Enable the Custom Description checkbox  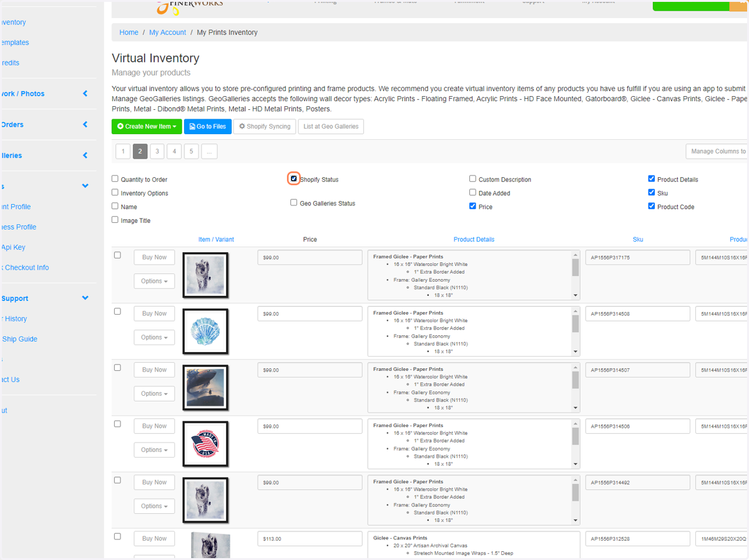[472, 179]
